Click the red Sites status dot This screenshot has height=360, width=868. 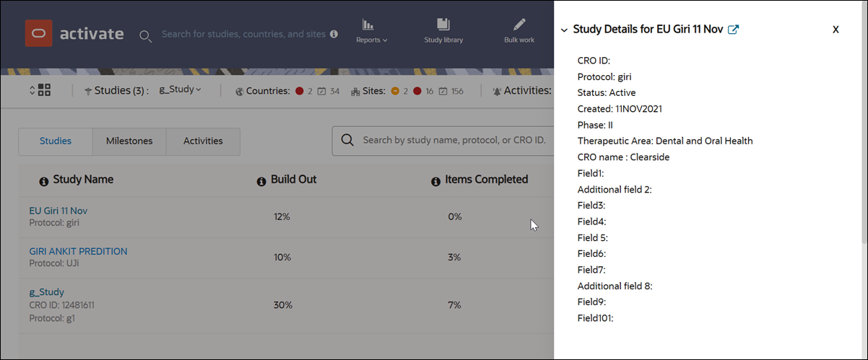[x=417, y=92]
